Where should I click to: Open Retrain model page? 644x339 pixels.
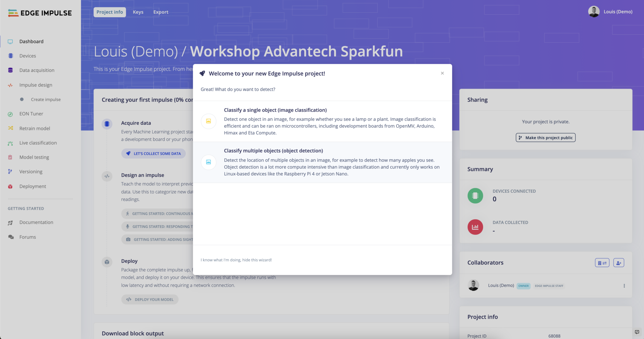35,129
